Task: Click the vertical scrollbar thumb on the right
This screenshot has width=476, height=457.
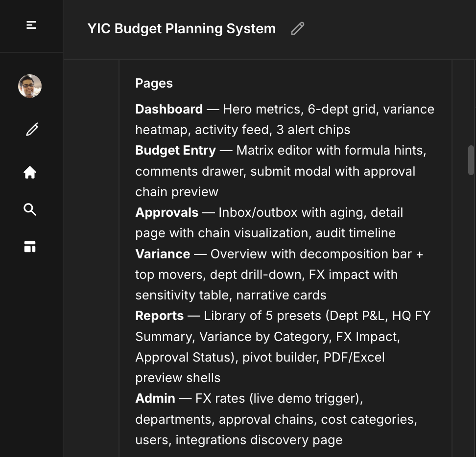Action: pyautogui.click(x=471, y=159)
